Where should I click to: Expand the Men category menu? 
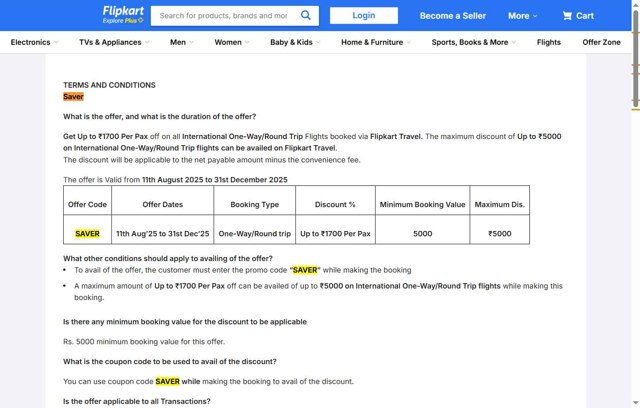pyautogui.click(x=182, y=42)
